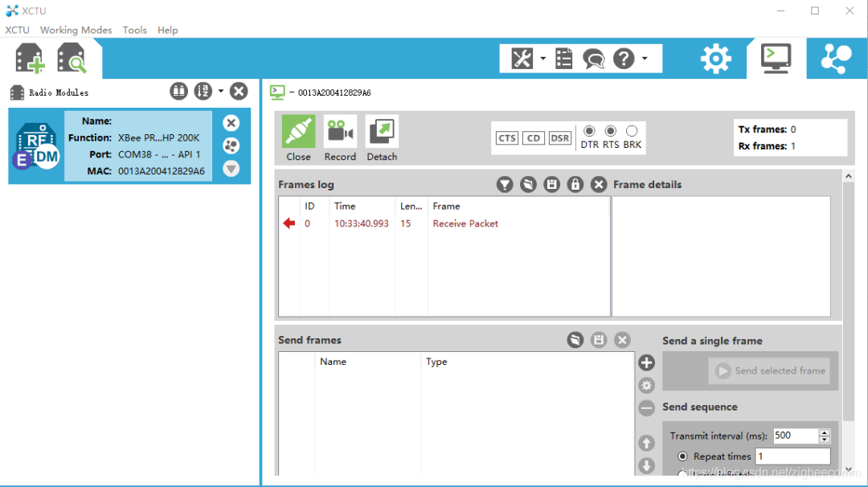Discover remote nodes for COM38 module
Viewport: 868px width, 487px height.
(231, 145)
